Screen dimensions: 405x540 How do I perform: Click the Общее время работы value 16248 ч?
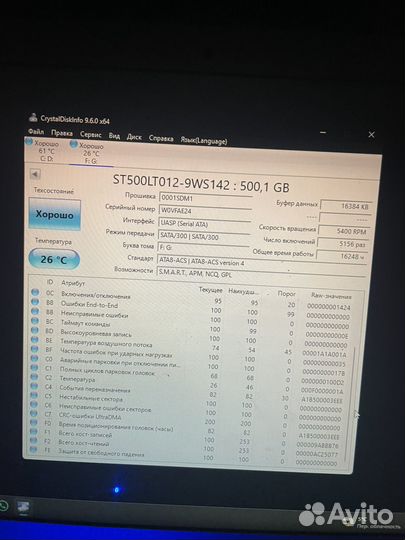pyautogui.click(x=342, y=256)
